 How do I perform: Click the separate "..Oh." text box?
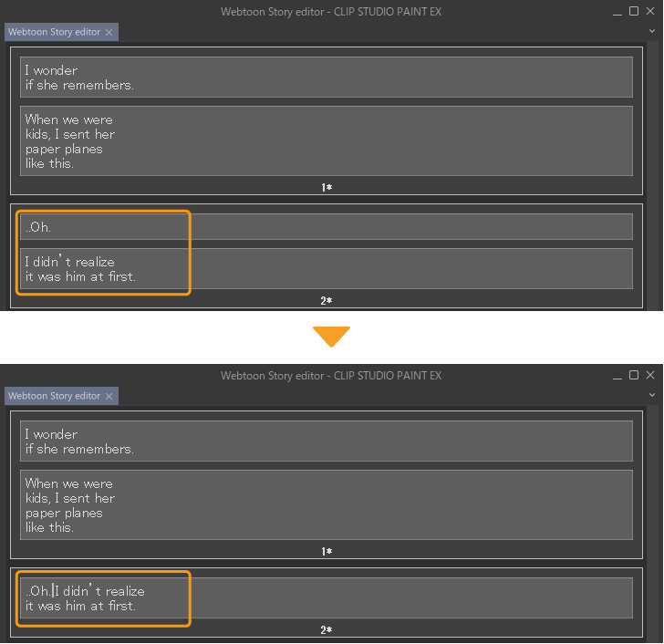point(326,227)
